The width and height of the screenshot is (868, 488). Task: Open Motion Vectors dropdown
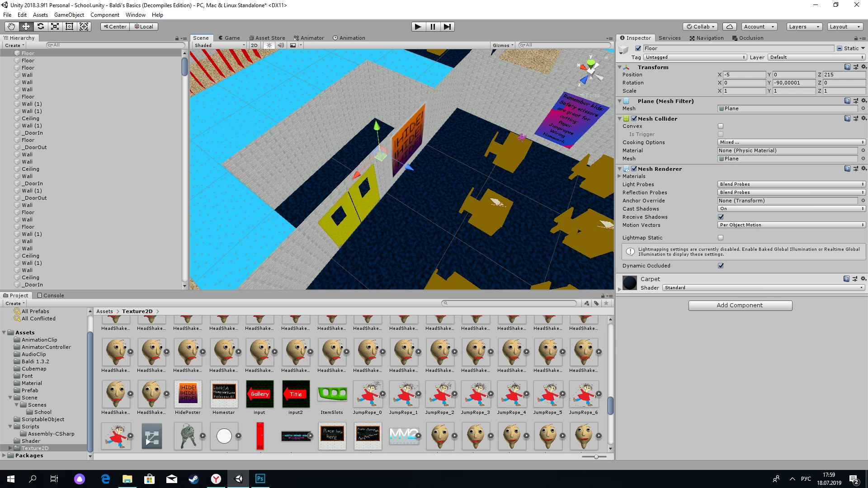pyautogui.click(x=792, y=225)
